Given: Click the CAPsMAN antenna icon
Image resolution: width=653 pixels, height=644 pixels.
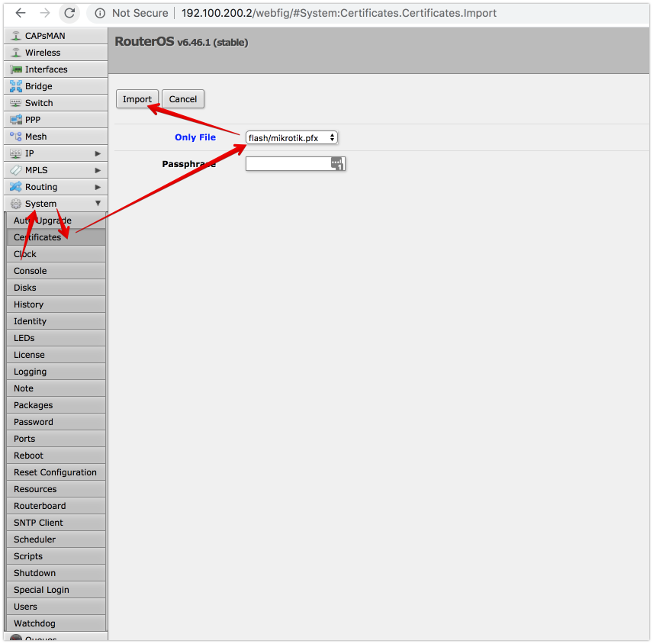Looking at the screenshot, I should (x=16, y=36).
